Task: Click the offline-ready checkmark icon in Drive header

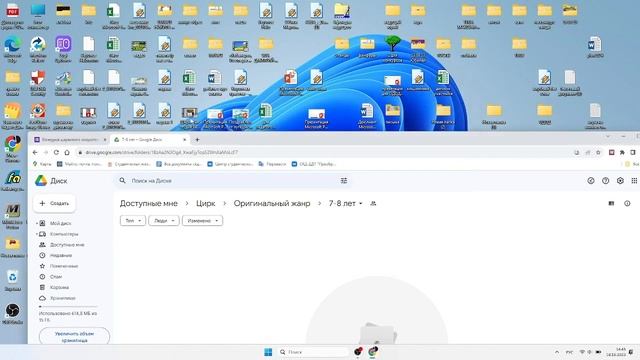Action: tap(591, 180)
